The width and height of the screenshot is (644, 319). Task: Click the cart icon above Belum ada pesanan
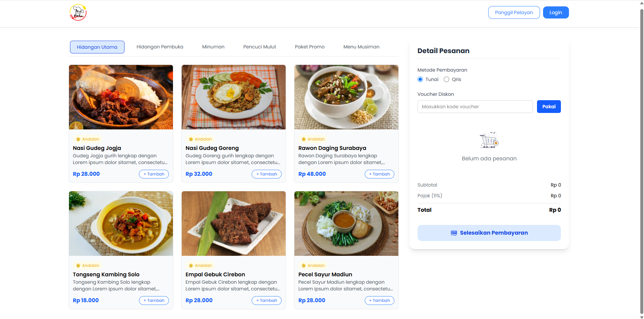489,140
